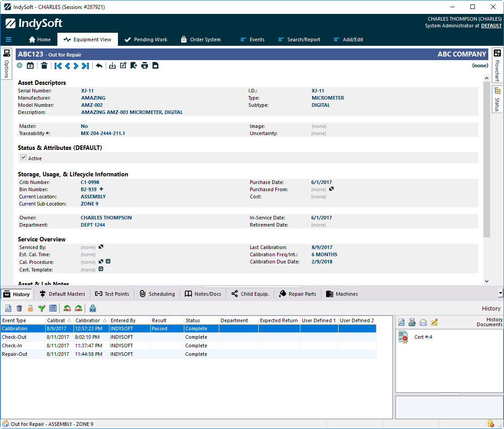The width and height of the screenshot is (504, 429).
Task: Click the calendar-plus schedule icon in equipment toolbar
Action: (x=30, y=66)
